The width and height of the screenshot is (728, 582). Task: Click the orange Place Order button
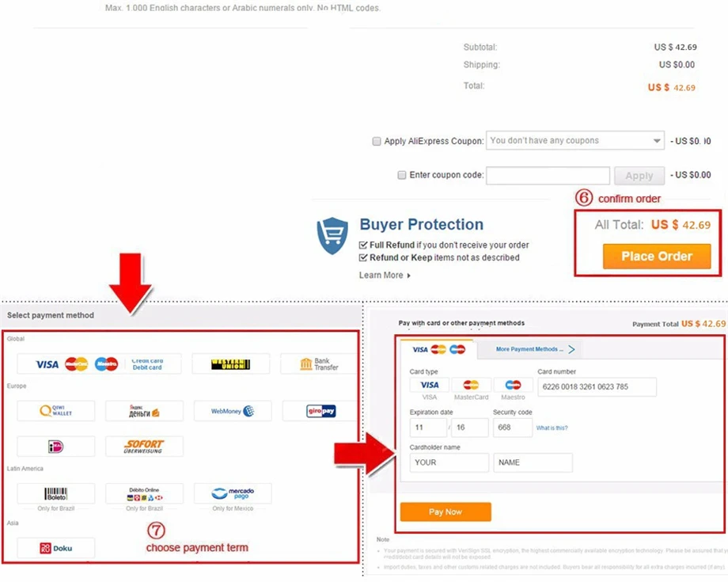point(657,257)
